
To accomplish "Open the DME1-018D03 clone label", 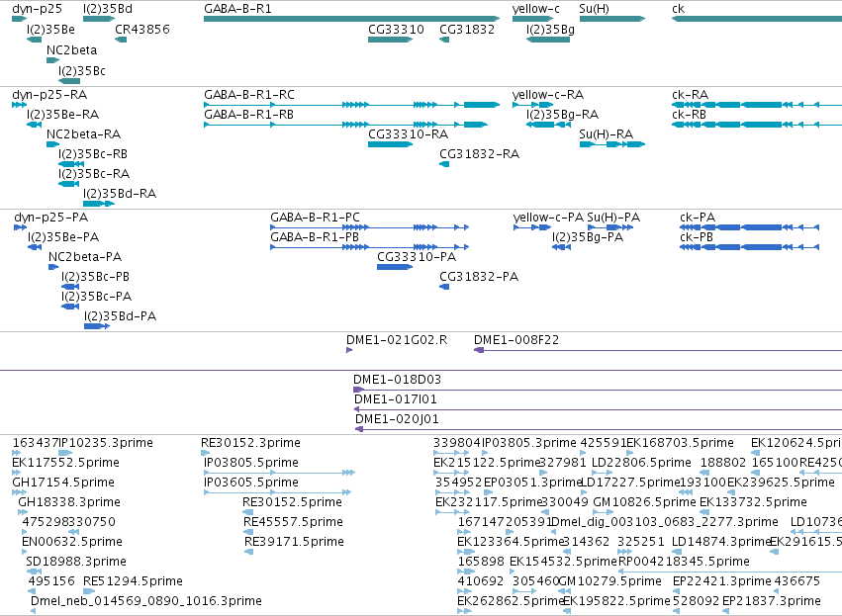I will (397, 380).
